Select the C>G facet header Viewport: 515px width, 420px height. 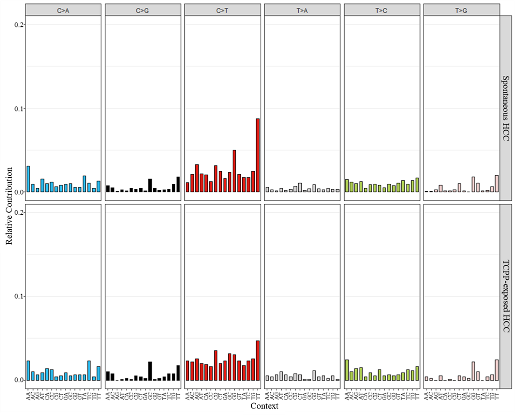tap(142, 9)
